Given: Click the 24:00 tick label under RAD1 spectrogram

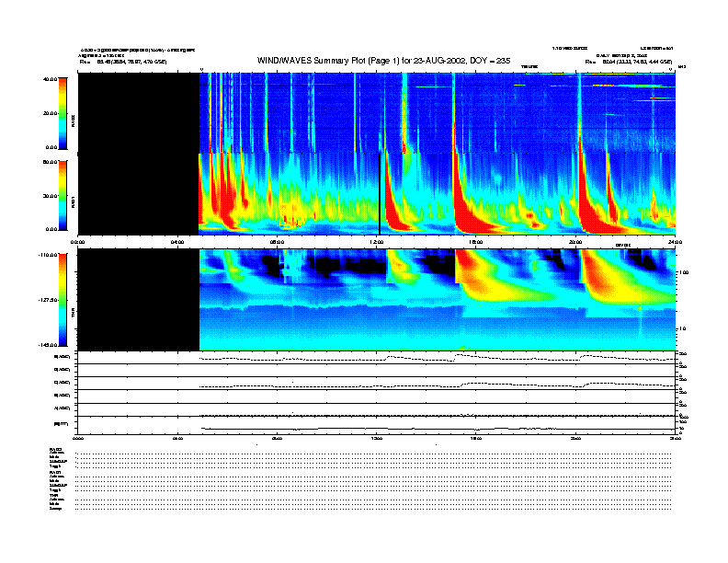Looking at the screenshot, I should pos(675,242).
